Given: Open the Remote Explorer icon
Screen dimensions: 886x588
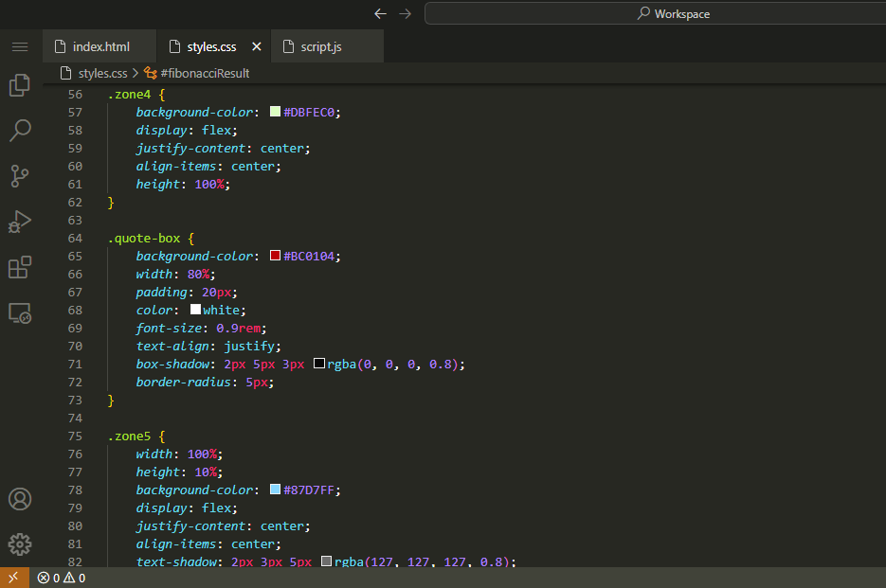Looking at the screenshot, I should (x=20, y=312).
